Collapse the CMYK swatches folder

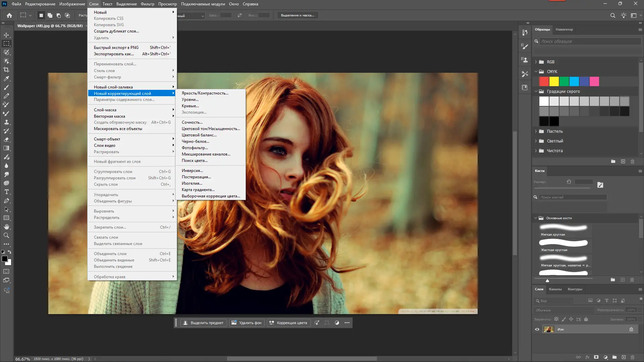point(536,72)
